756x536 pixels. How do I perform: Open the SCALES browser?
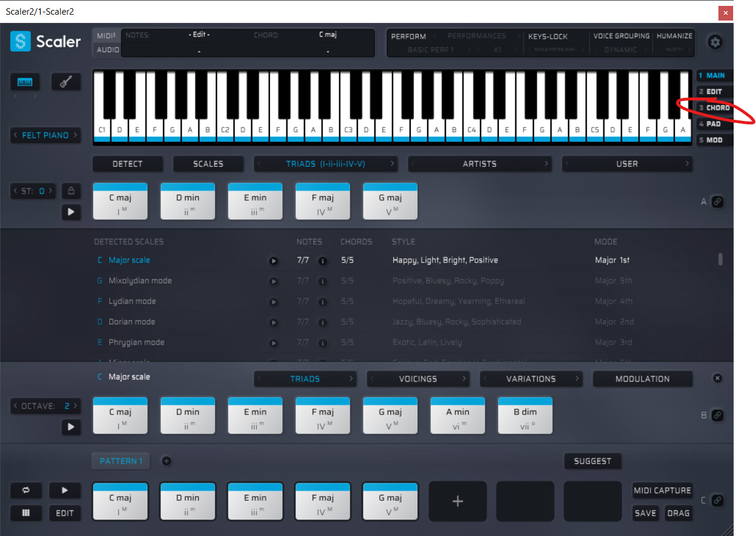pos(208,164)
